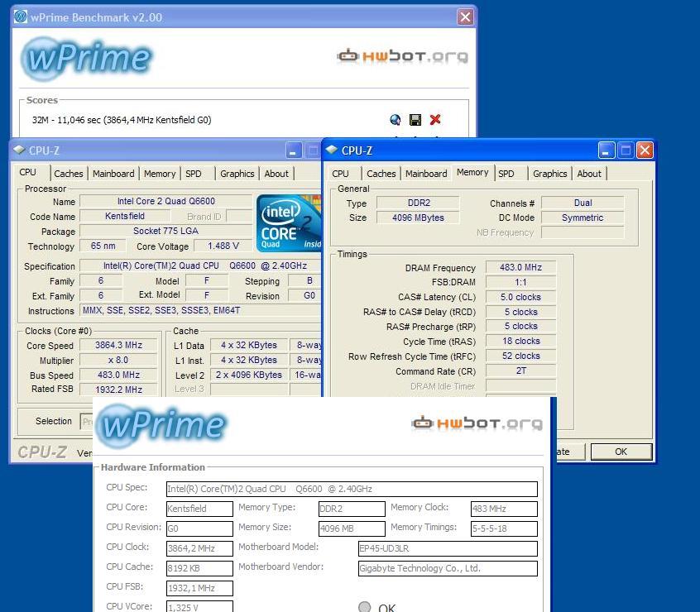Click the right CPU-Z window title icon
The width and height of the screenshot is (700, 612).
tap(331, 151)
